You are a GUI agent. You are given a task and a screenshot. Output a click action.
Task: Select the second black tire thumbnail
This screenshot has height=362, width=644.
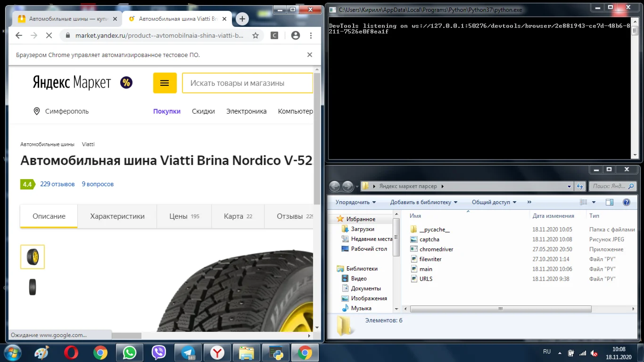(x=33, y=287)
